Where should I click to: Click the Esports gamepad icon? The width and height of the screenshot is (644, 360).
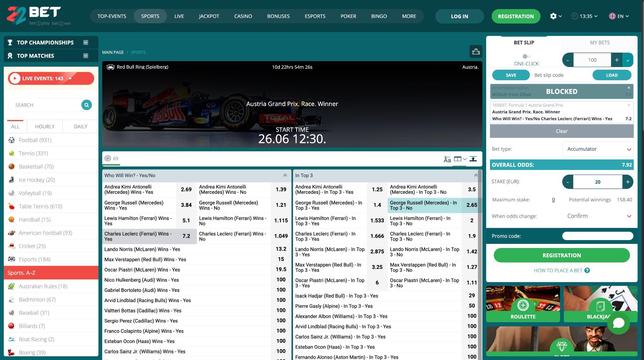point(12,259)
